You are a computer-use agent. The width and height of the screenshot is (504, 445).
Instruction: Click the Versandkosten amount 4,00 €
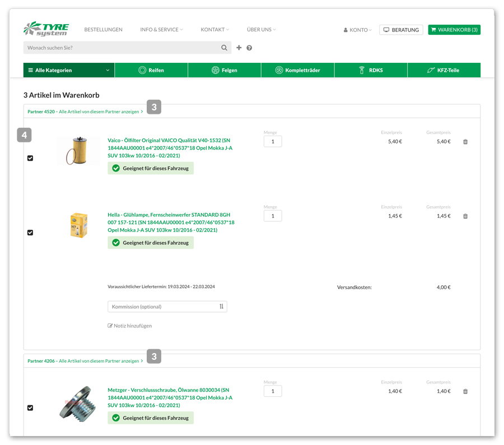[x=444, y=288]
